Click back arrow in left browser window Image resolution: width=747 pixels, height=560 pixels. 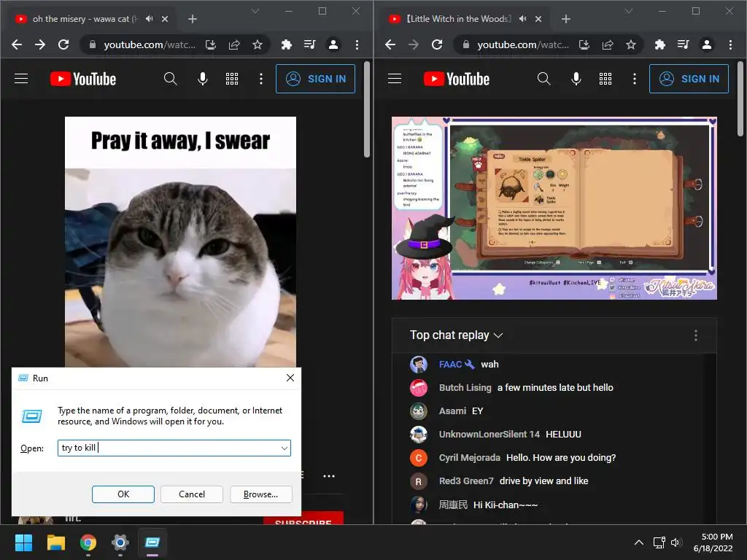[x=17, y=44]
